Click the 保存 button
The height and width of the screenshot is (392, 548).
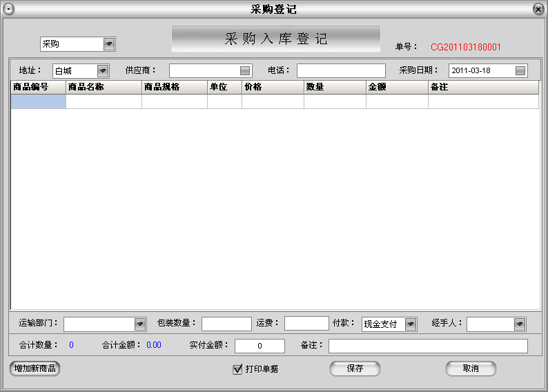[x=355, y=369]
